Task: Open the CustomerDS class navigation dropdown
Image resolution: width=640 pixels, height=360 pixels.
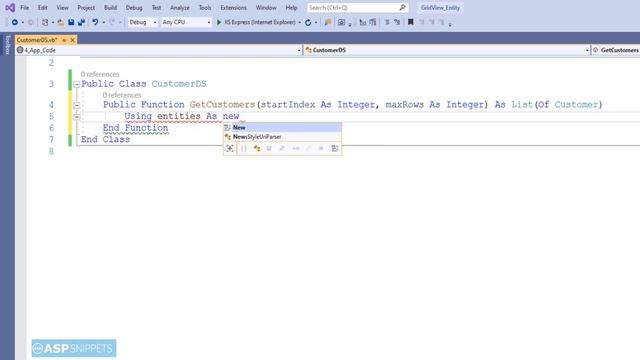Action: [447, 50]
